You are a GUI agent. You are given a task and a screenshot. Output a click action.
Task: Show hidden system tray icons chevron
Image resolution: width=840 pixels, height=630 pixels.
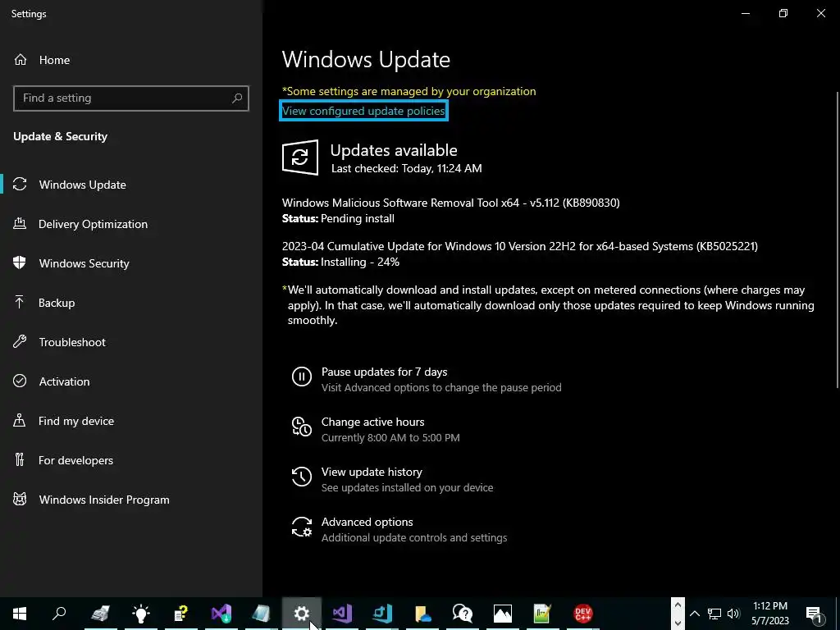694,614
